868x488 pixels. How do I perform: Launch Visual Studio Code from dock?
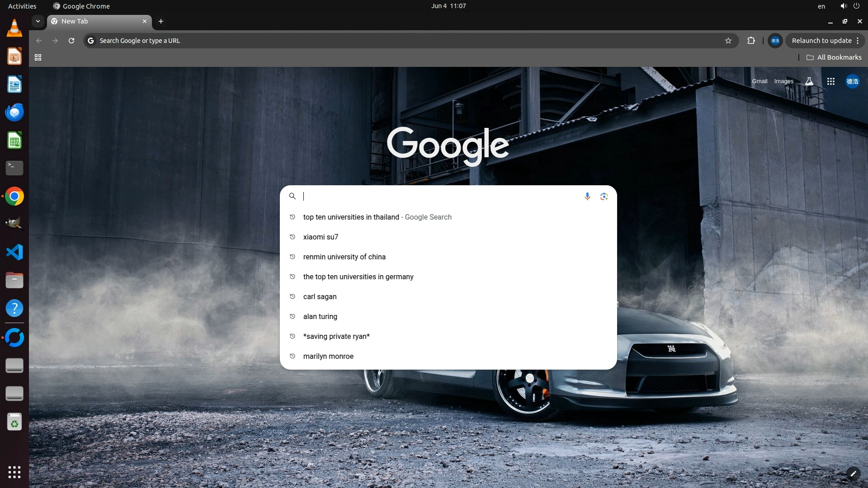pyautogui.click(x=14, y=252)
